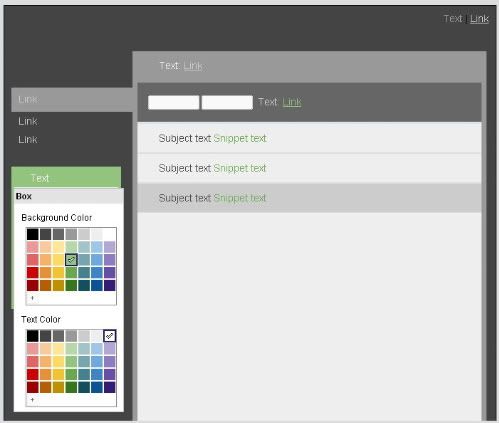
Task: Choose pastel pink in Background Color palette
Action: pos(33,247)
